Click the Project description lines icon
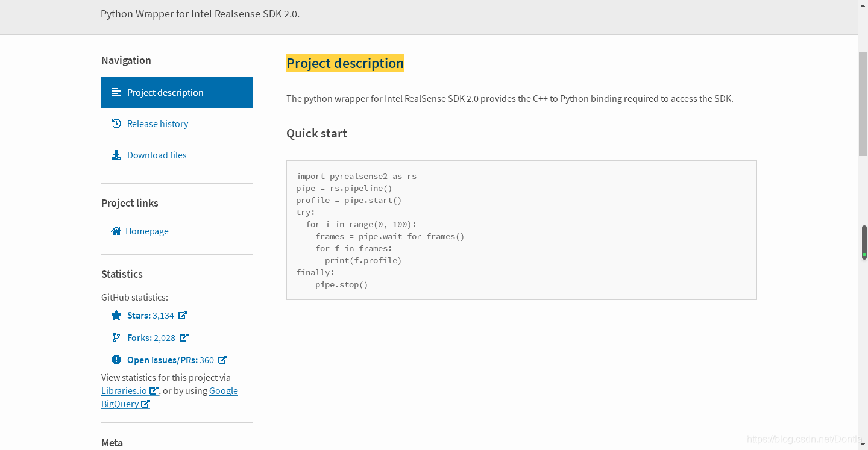The image size is (868, 450). [116, 92]
